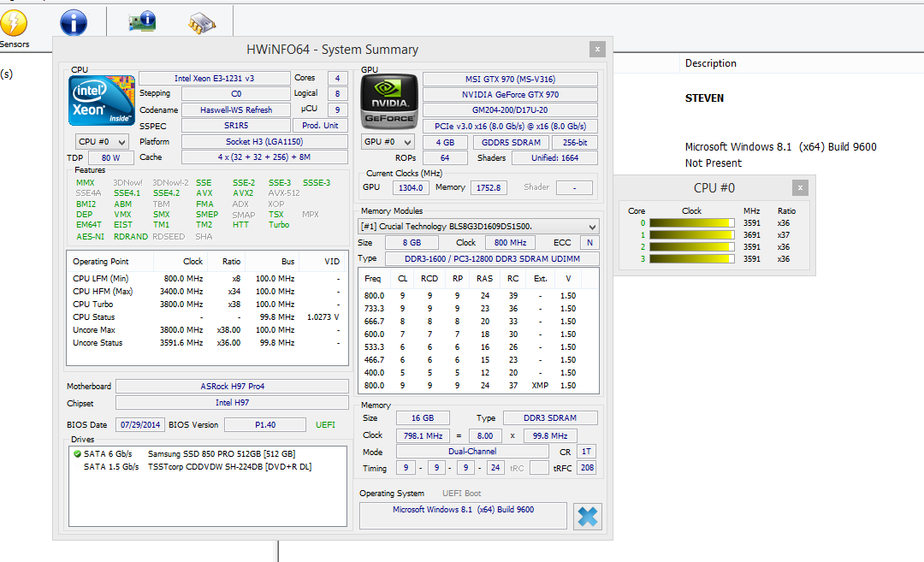This screenshot has height=562, width=924.
Task: Click the STEVEN description entry in main window
Action: [x=704, y=98]
